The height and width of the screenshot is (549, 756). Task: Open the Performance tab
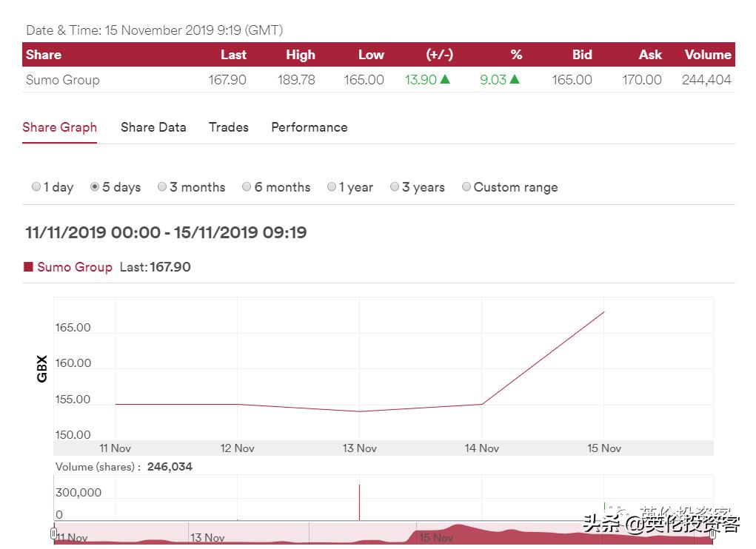pyautogui.click(x=309, y=127)
